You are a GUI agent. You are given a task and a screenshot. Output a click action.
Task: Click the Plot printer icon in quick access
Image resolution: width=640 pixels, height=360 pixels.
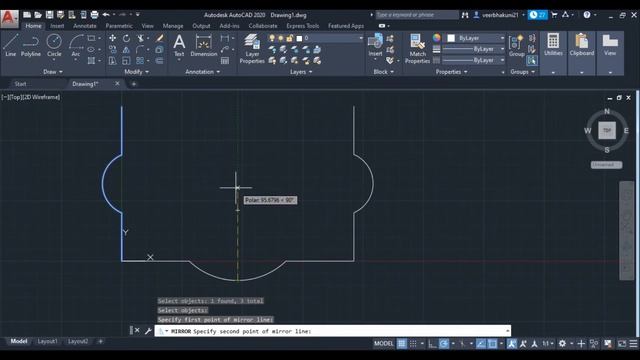[x=94, y=15]
